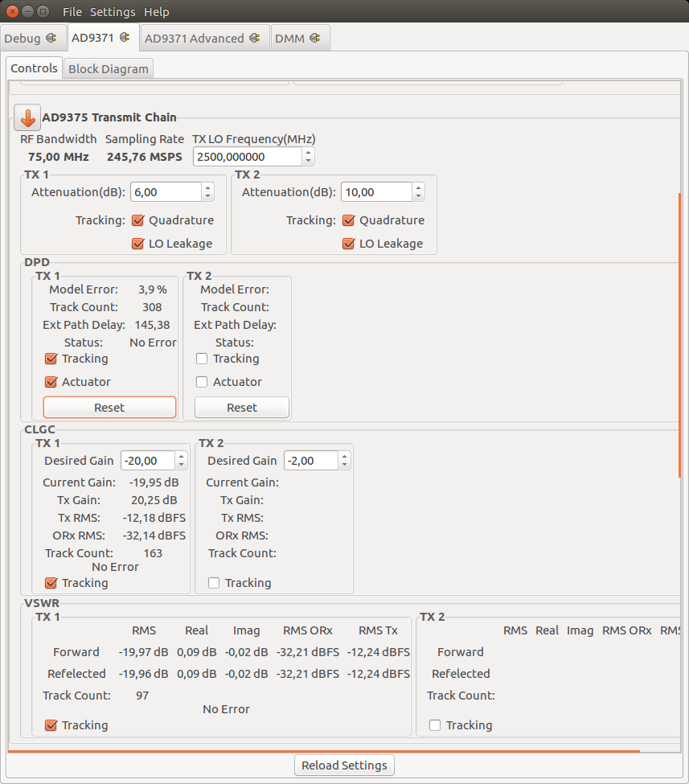The height and width of the screenshot is (784, 689).
Task: Click the Reload Settings button
Action: [344, 765]
